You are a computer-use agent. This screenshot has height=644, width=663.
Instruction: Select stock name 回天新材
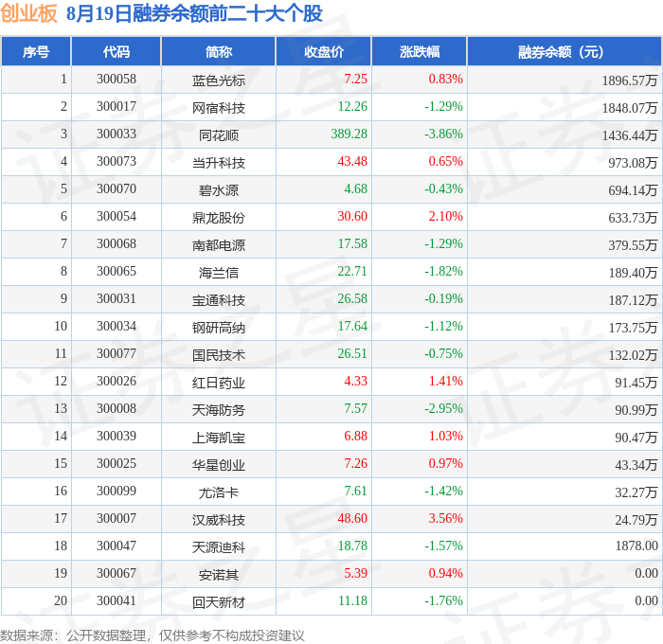point(219,602)
